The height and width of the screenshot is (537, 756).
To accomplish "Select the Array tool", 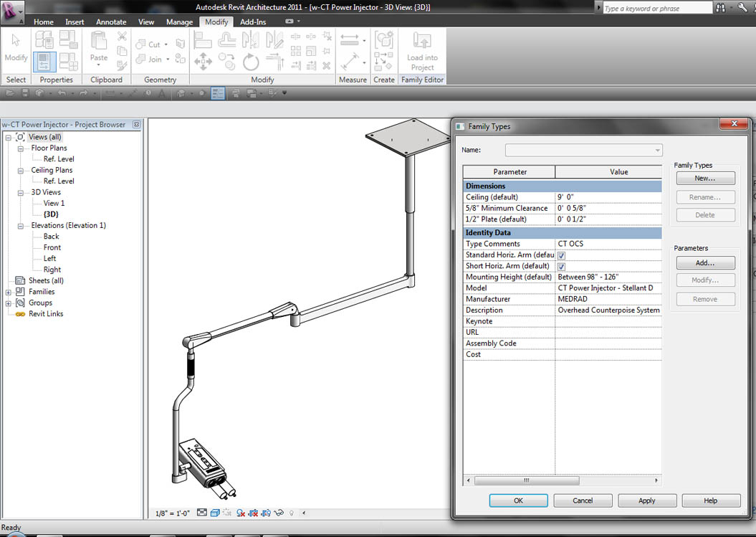I will pos(297,51).
